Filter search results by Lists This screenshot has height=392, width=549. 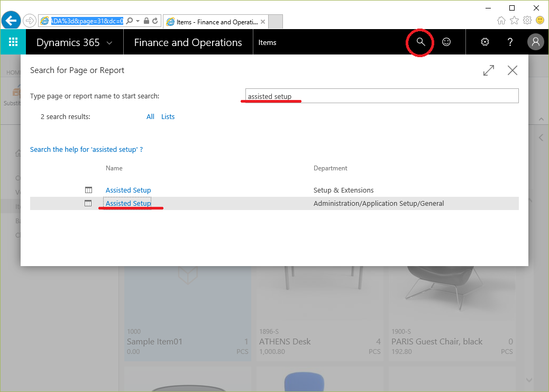[168, 117]
